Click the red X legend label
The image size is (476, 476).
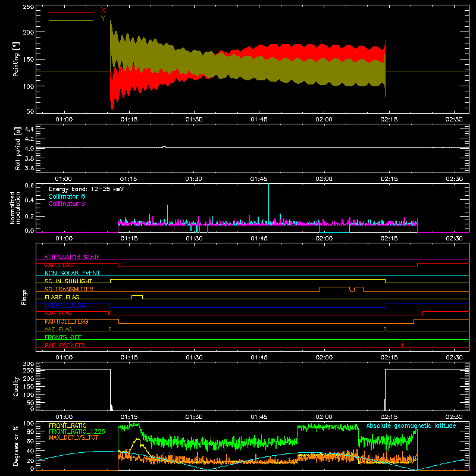pyautogui.click(x=103, y=11)
